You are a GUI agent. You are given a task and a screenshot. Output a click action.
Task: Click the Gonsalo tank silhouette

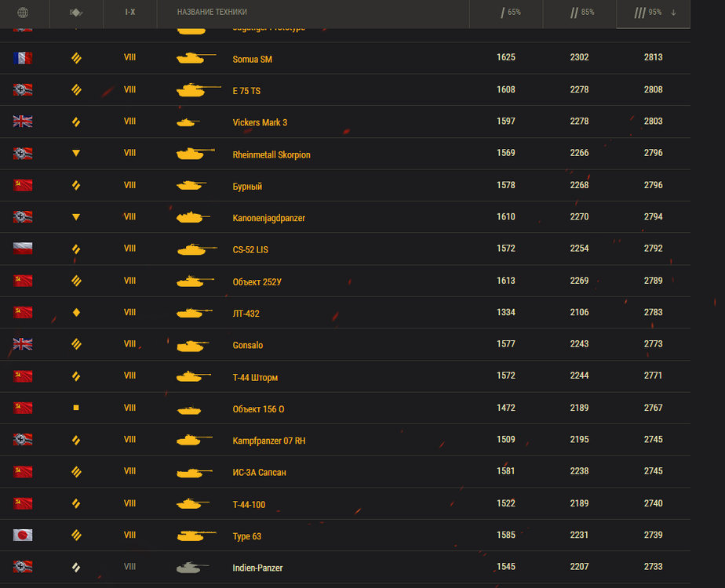click(x=193, y=346)
